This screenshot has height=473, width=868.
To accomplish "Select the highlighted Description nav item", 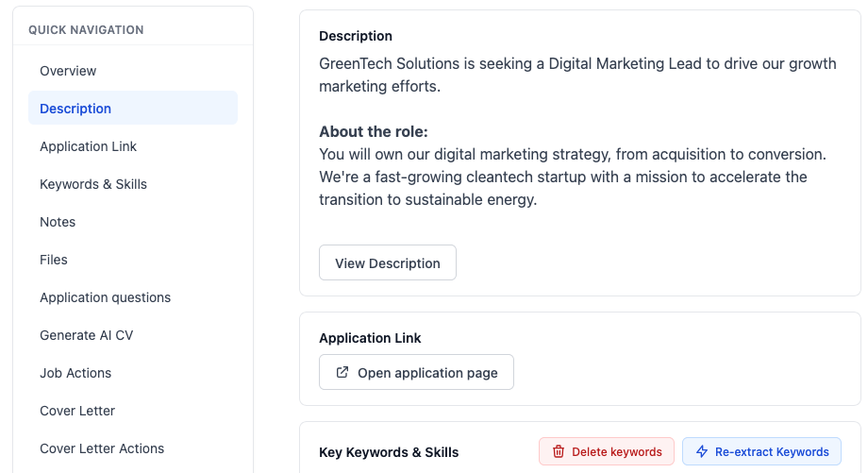I will (x=75, y=109).
